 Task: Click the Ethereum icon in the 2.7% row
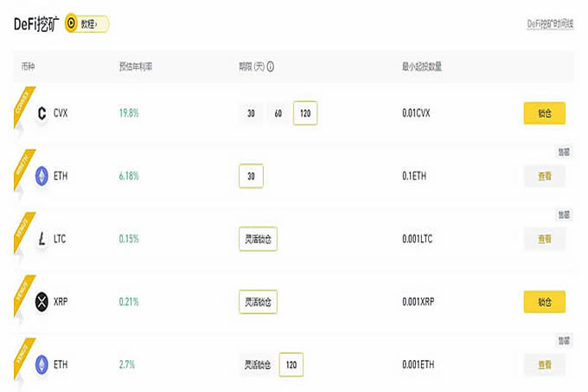point(42,364)
